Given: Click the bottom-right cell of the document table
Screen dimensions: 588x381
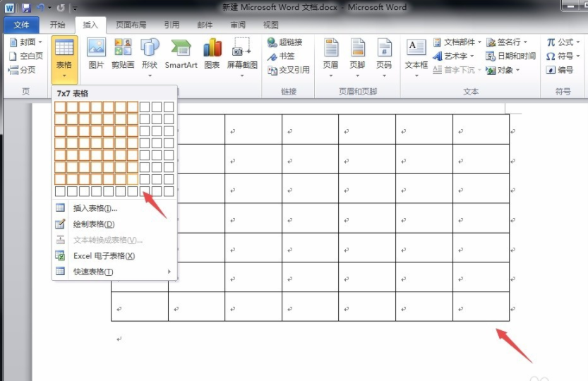Looking at the screenshot, I should (481, 307).
